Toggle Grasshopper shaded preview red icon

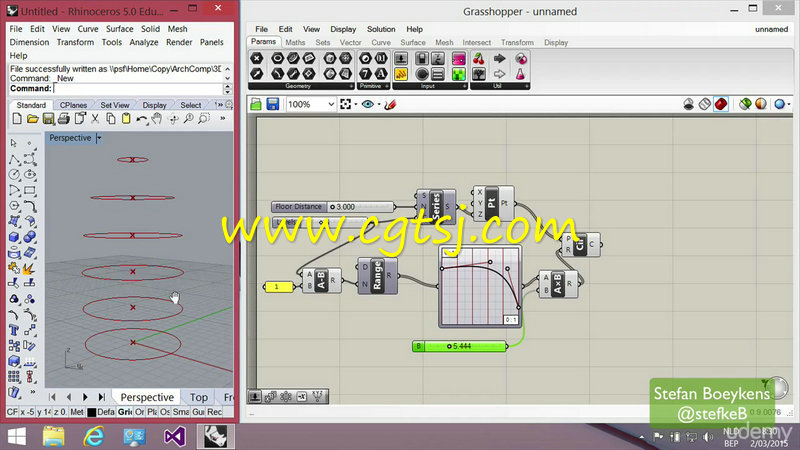pos(720,104)
